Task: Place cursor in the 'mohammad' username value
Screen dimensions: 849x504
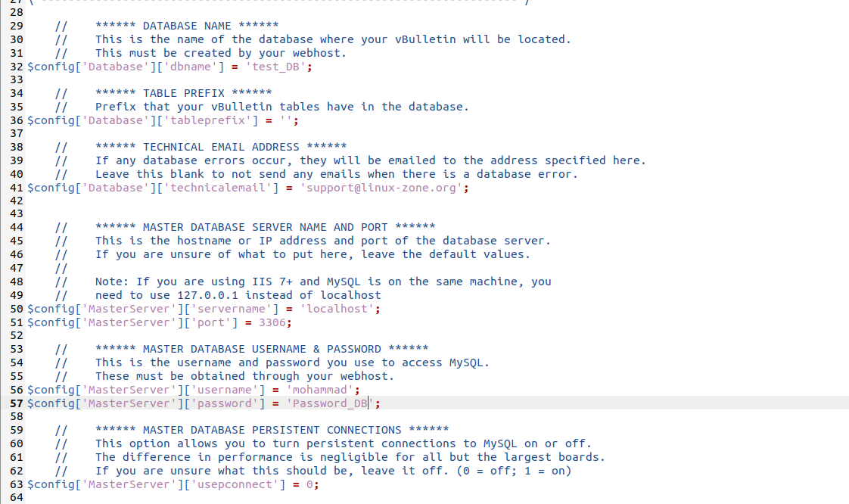Action: [319, 390]
